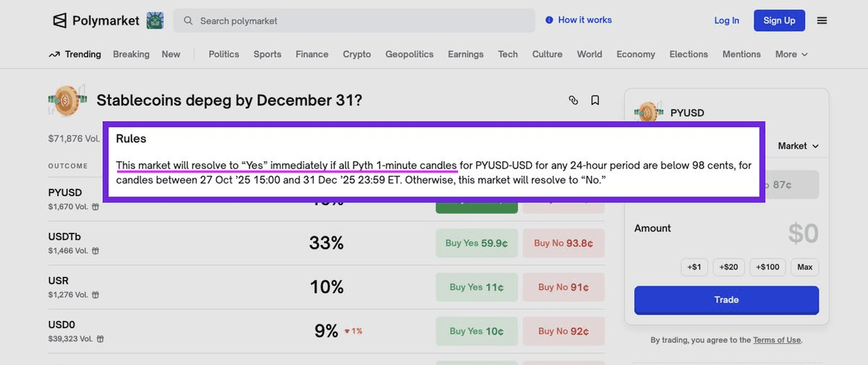Click the Max amount button
Screen dimensions: 868x365
805,267
